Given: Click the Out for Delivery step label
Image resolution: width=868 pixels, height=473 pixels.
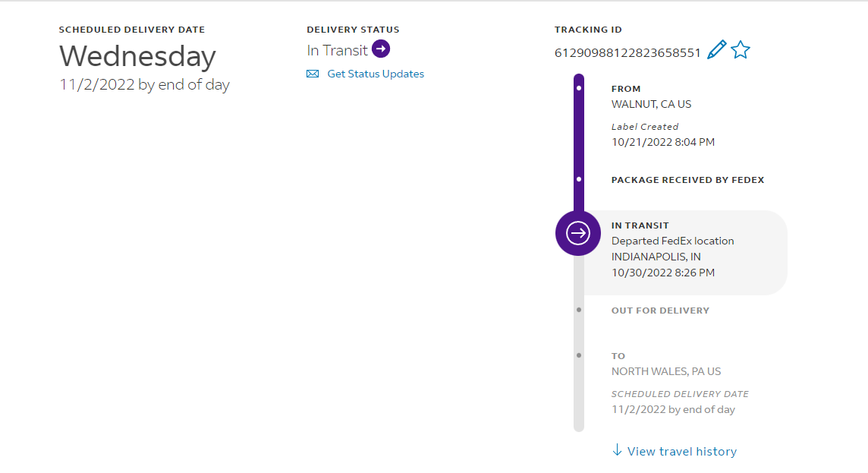Looking at the screenshot, I should pyautogui.click(x=660, y=310).
